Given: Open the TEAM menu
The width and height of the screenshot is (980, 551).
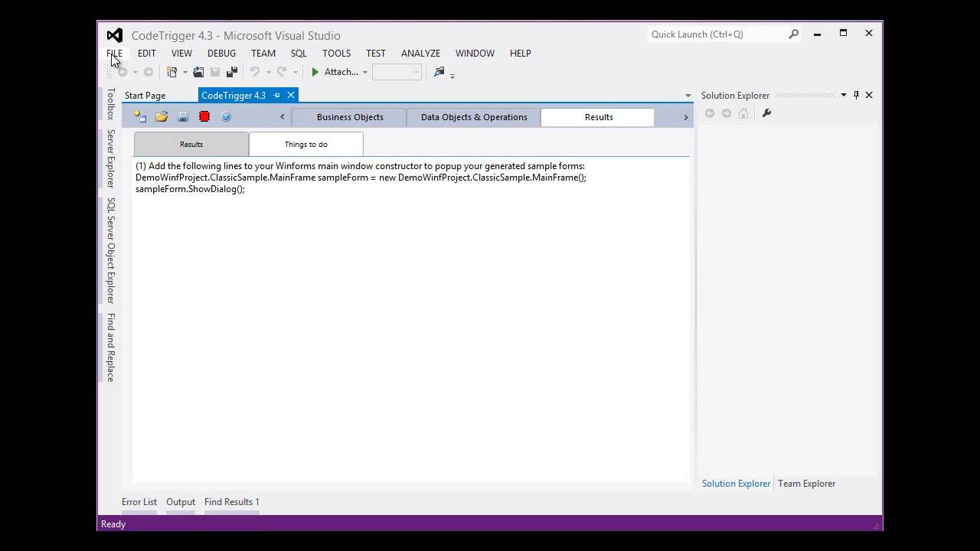Looking at the screenshot, I should 263,53.
